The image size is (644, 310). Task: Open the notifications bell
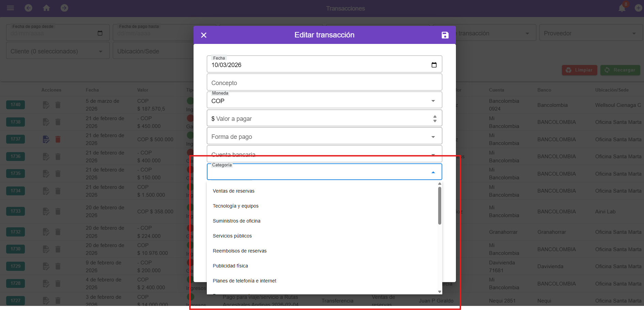(622, 8)
